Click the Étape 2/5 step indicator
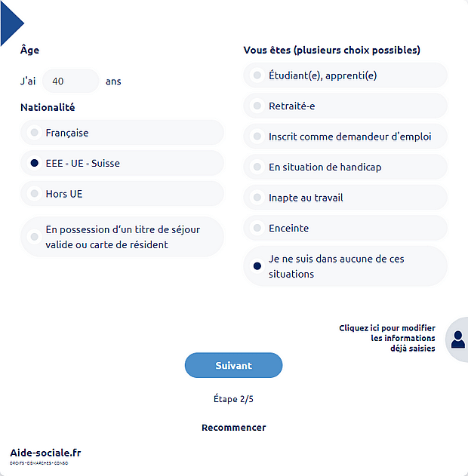Image resolution: width=468 pixels, height=476 pixels. pyautogui.click(x=233, y=399)
